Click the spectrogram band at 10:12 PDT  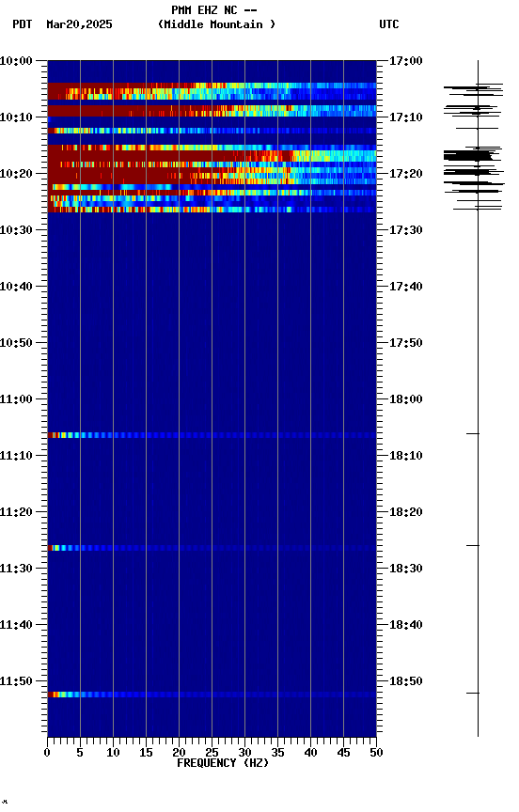point(212,131)
